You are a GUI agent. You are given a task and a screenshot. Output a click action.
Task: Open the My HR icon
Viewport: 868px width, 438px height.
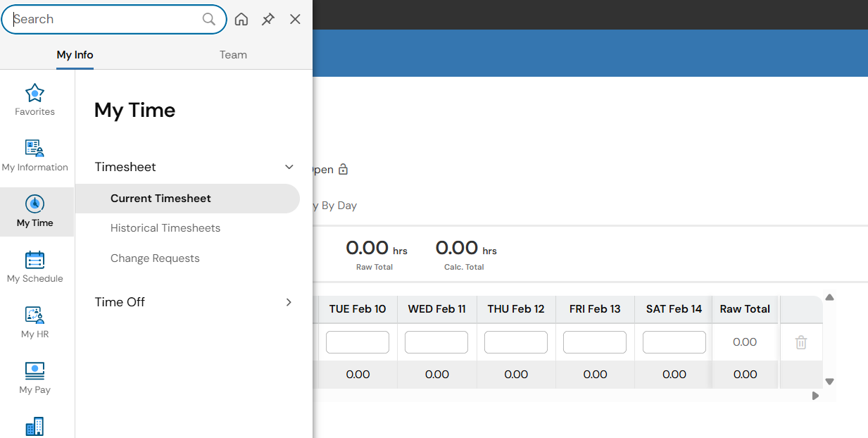34,315
